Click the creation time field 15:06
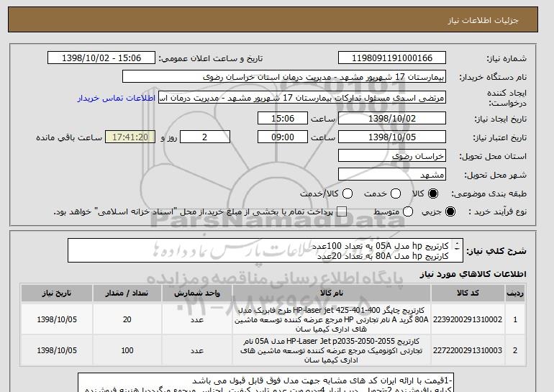The image size is (554, 392). [x=283, y=118]
